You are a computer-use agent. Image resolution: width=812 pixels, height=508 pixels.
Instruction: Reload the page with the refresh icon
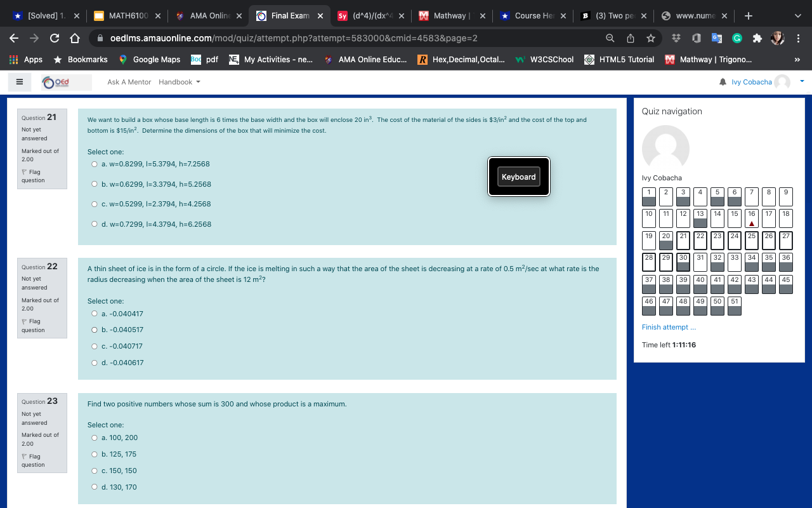[x=55, y=38]
